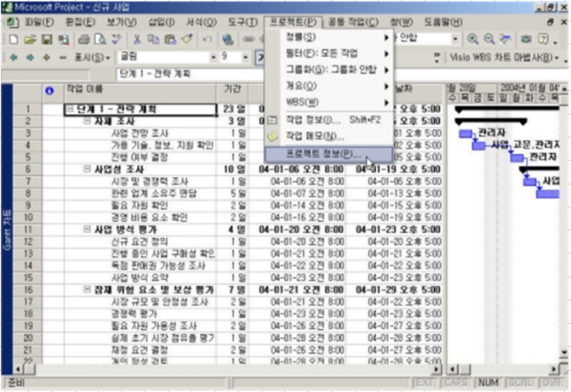Open the WBS(W) submenu
Viewport: 571px width, 392px height.
[x=329, y=102]
